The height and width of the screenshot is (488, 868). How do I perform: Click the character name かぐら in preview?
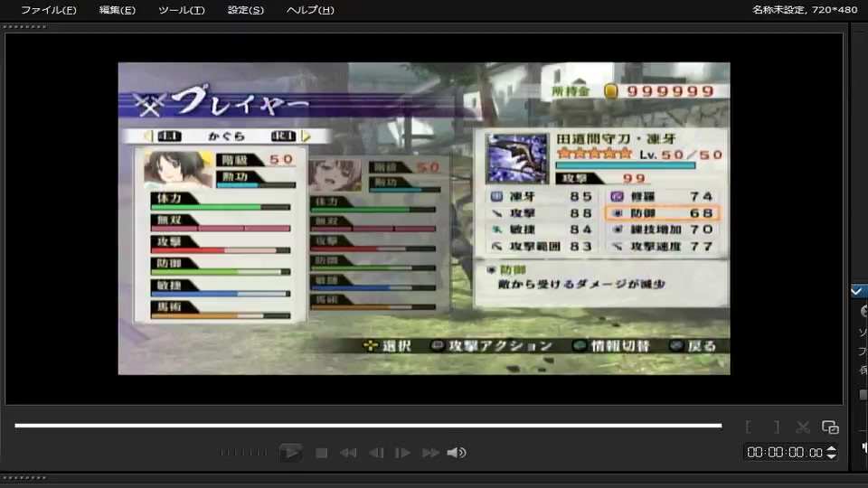pyautogui.click(x=226, y=136)
